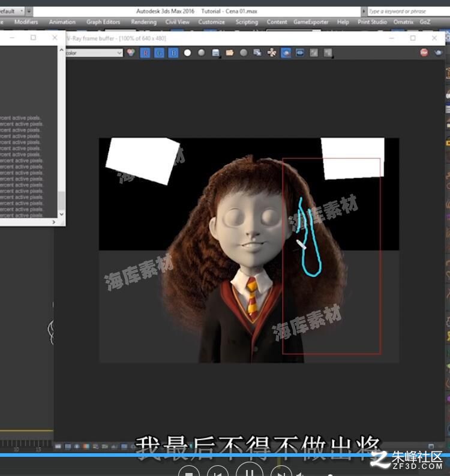Image resolution: width=450 pixels, height=476 pixels.
Task: Switch to monochrome mode gray sphere icon
Action: [x=201, y=53]
